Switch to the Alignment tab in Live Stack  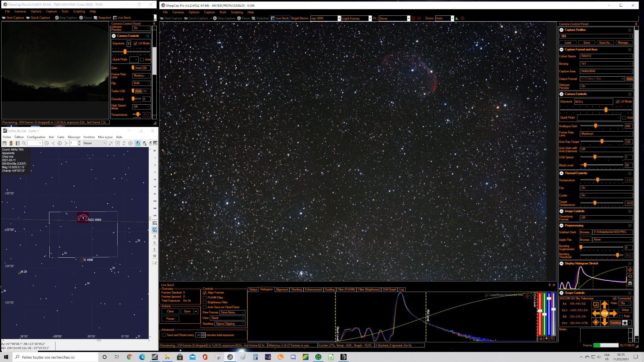pyautogui.click(x=282, y=289)
